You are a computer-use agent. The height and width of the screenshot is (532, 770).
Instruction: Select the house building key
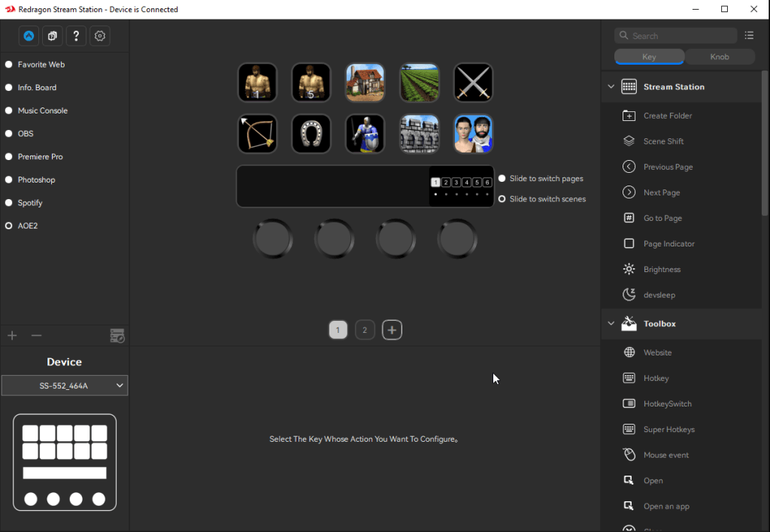[x=365, y=83]
